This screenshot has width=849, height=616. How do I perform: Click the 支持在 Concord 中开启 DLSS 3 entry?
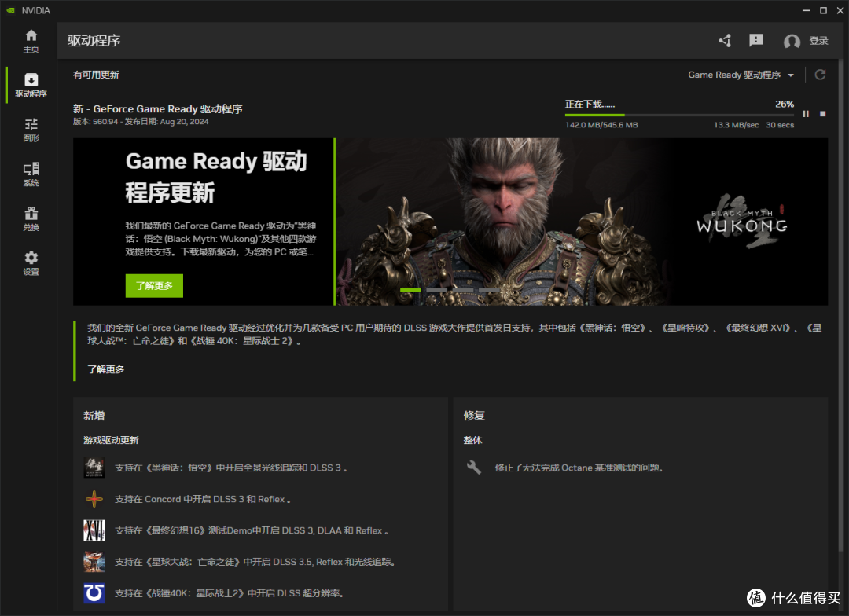pos(203,499)
